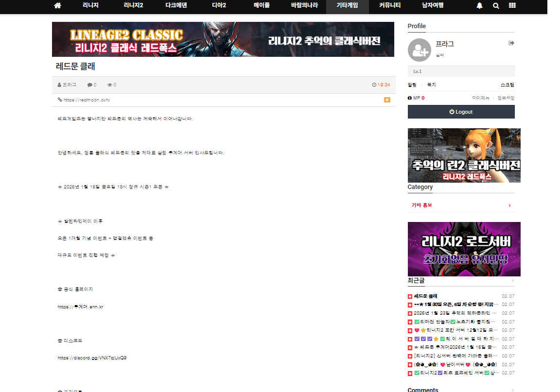Open the search magnifier icon
Screen dimensions: 560x392
click(496, 6)
